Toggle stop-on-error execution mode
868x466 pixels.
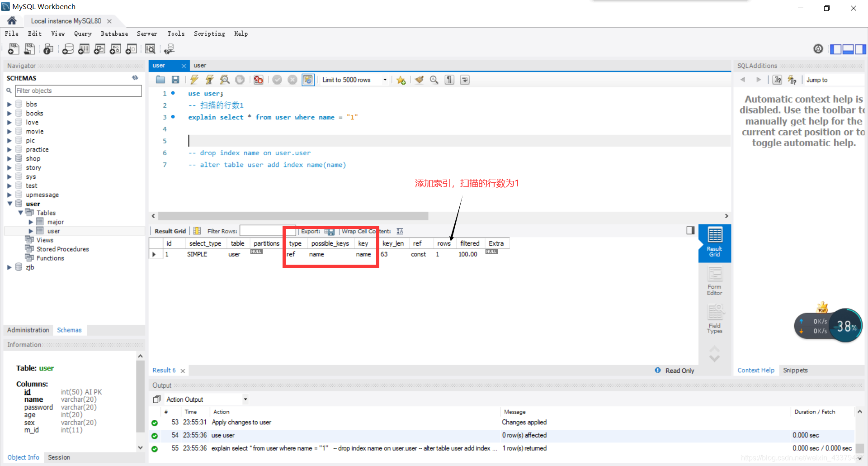point(259,80)
